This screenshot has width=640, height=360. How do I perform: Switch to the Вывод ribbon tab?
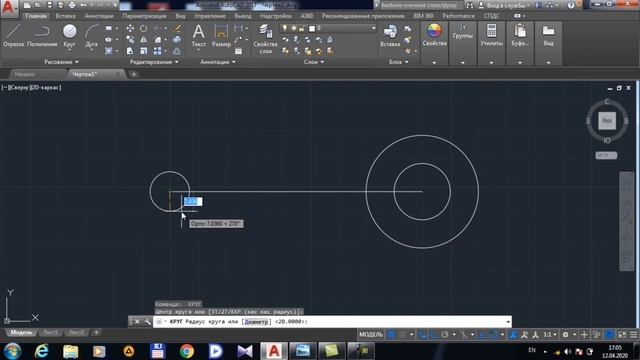click(x=243, y=16)
